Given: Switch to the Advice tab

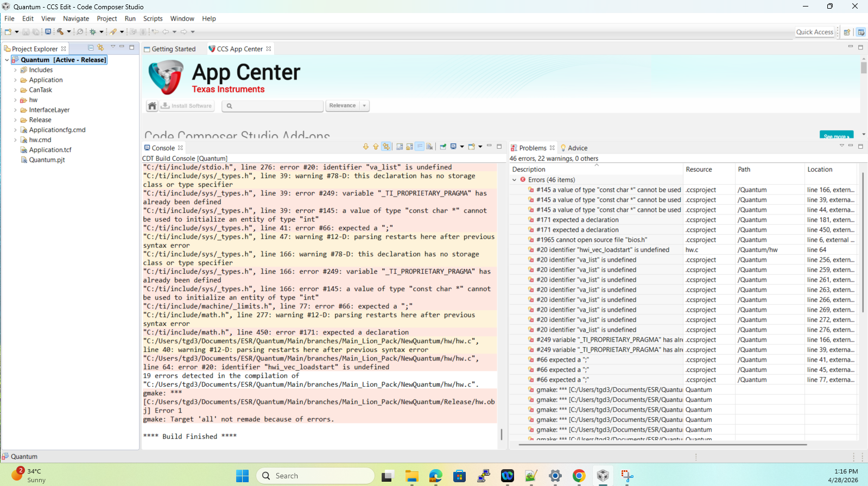Looking at the screenshot, I should (x=574, y=148).
